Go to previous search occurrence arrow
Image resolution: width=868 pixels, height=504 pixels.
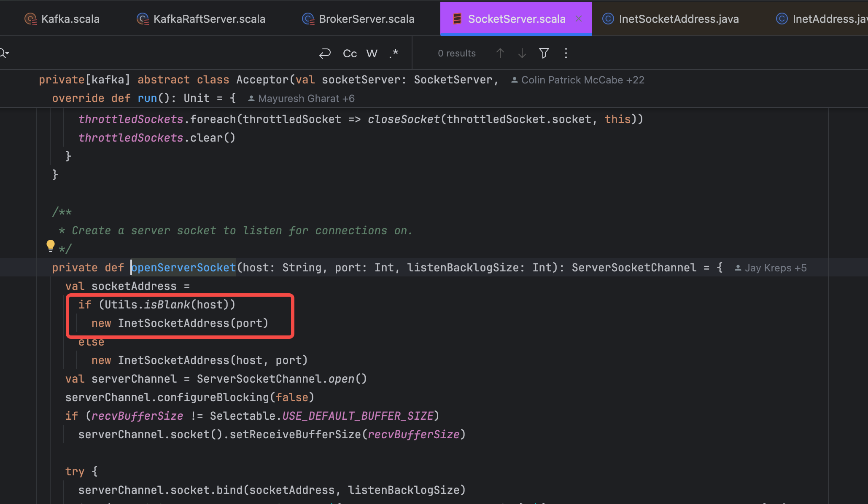tap(500, 53)
